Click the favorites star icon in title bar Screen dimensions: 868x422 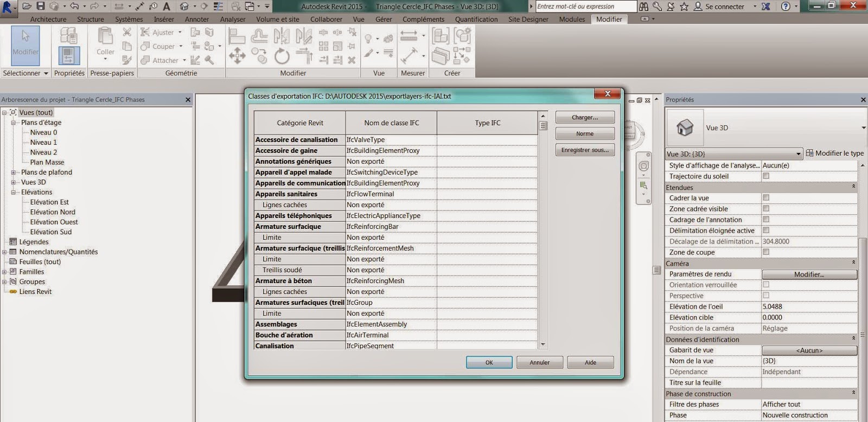pyautogui.click(x=684, y=7)
